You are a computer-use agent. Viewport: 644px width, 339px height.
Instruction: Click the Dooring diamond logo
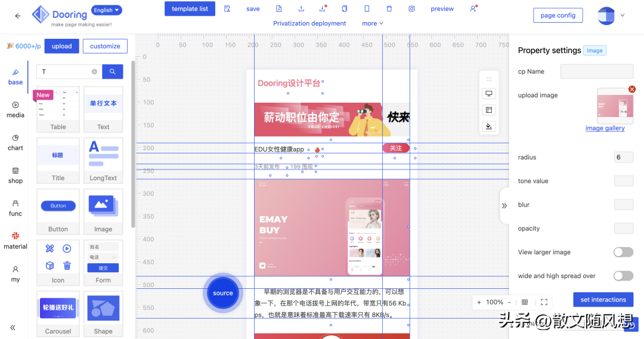(x=41, y=15)
